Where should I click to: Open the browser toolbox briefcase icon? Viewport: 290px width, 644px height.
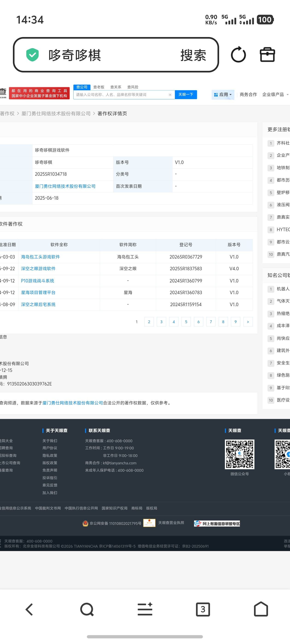[x=267, y=55]
